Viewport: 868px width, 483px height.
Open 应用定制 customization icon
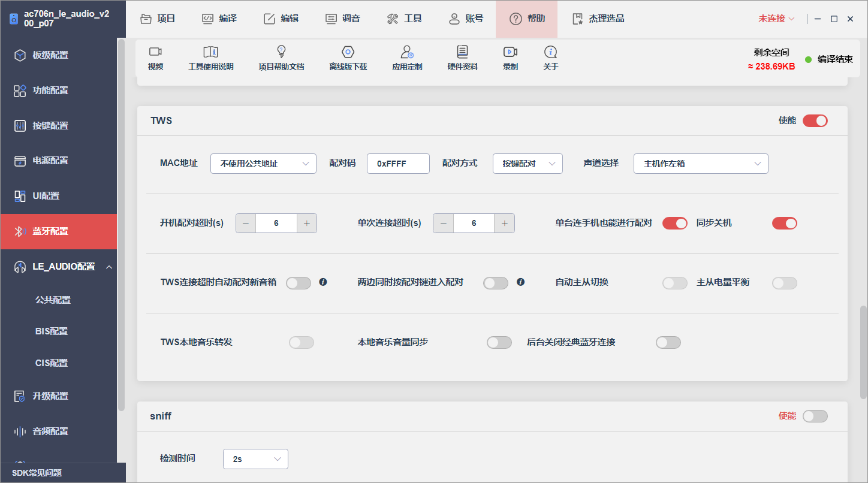[x=408, y=52]
